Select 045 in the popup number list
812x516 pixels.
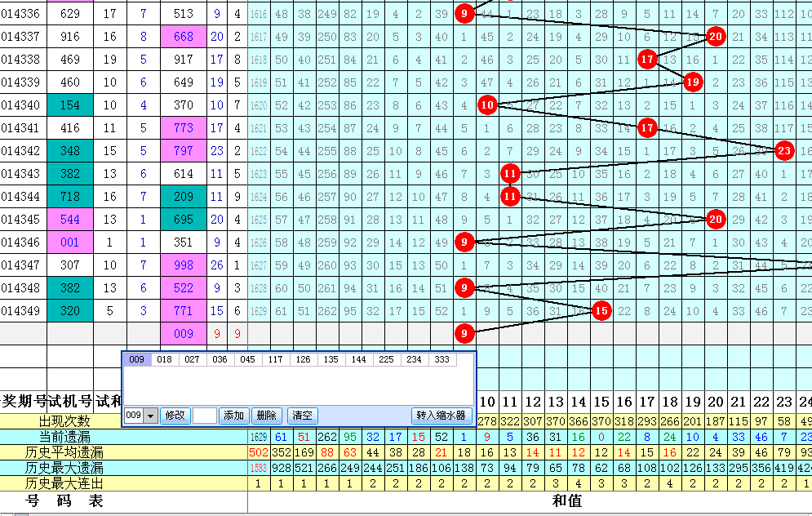click(x=247, y=359)
